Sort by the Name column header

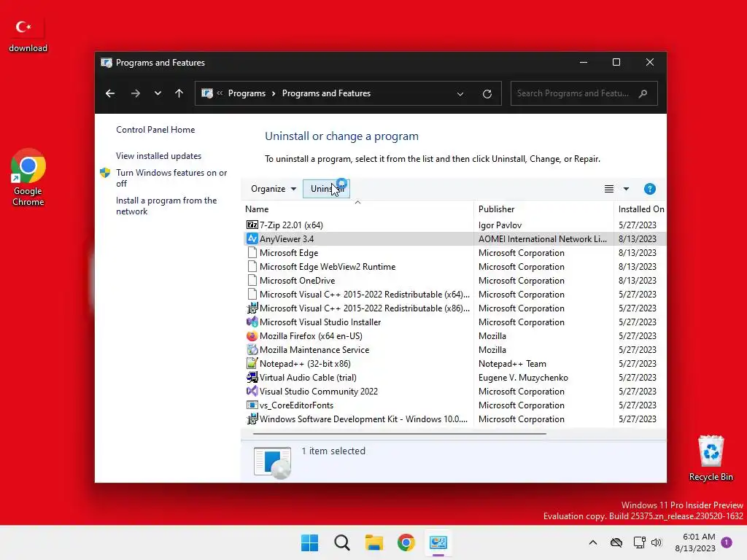257,209
